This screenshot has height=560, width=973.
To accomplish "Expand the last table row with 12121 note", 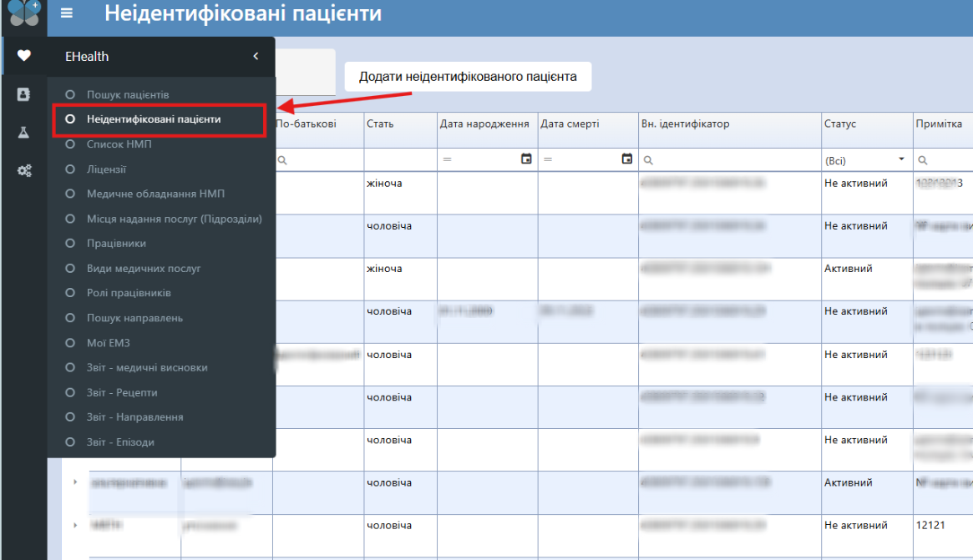I will [x=75, y=525].
